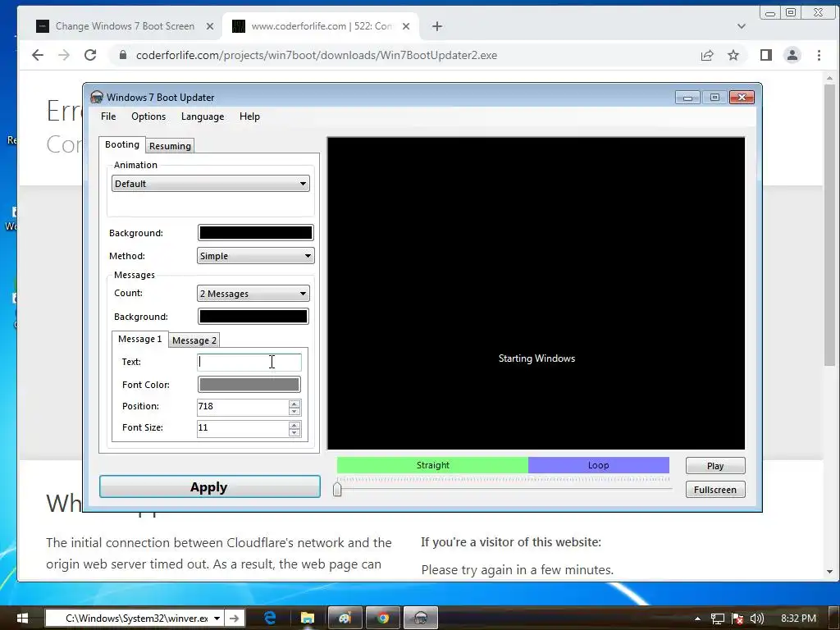Open a new Chrome tab
The width and height of the screenshot is (840, 630).
click(437, 25)
